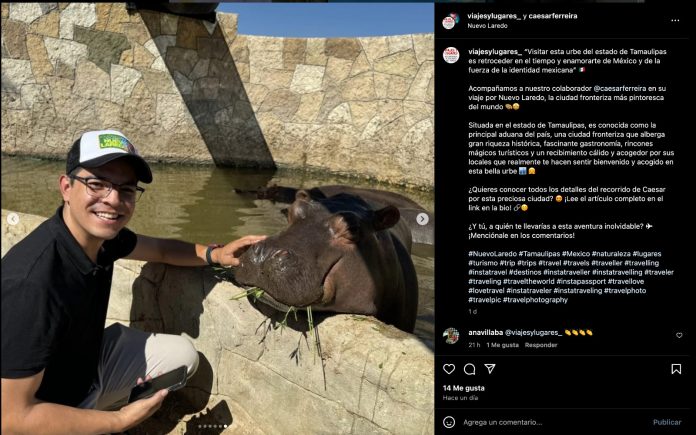Go to next photo in carousel
This screenshot has height=435, width=696.
pyautogui.click(x=422, y=219)
